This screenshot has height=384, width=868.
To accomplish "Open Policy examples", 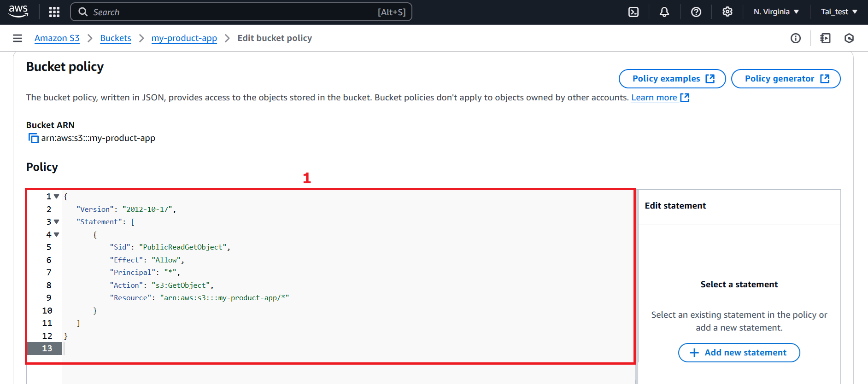I will point(672,79).
